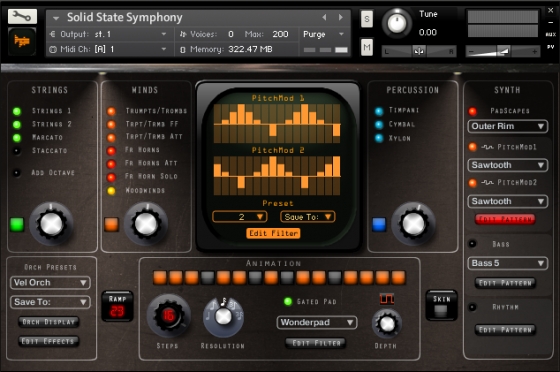
Task: Toggle Woodwinds yellow LED
Action: pos(111,191)
